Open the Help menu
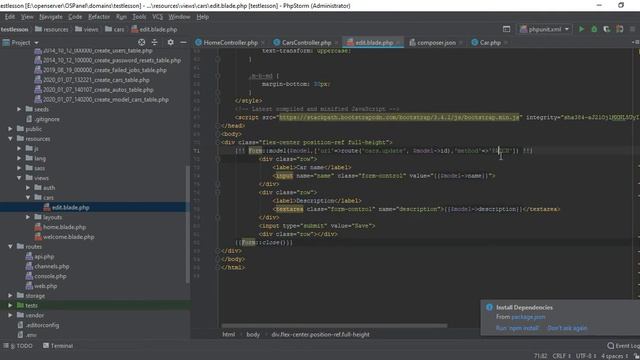 [202, 17]
